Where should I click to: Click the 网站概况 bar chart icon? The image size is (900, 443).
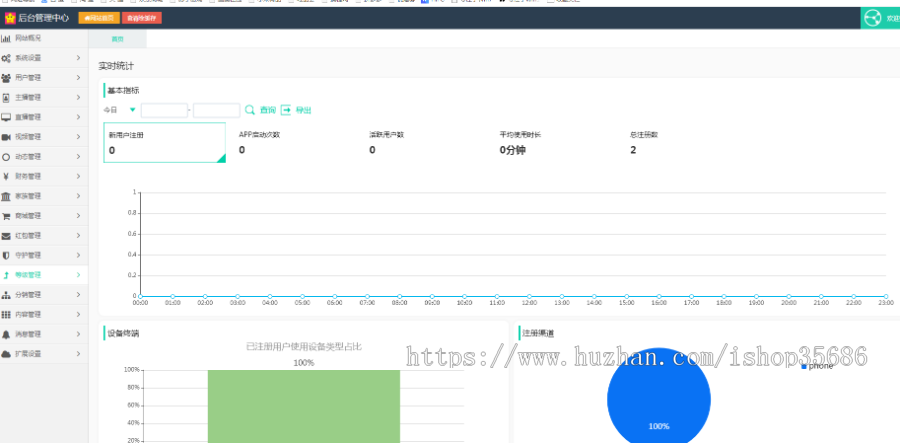(6, 38)
